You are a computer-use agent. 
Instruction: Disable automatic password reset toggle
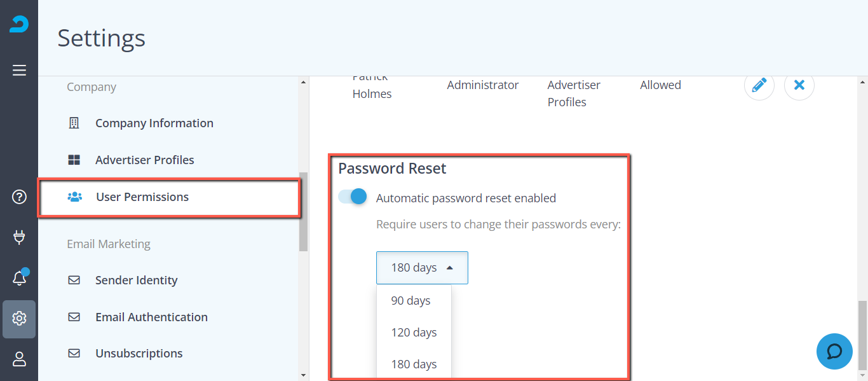(353, 197)
